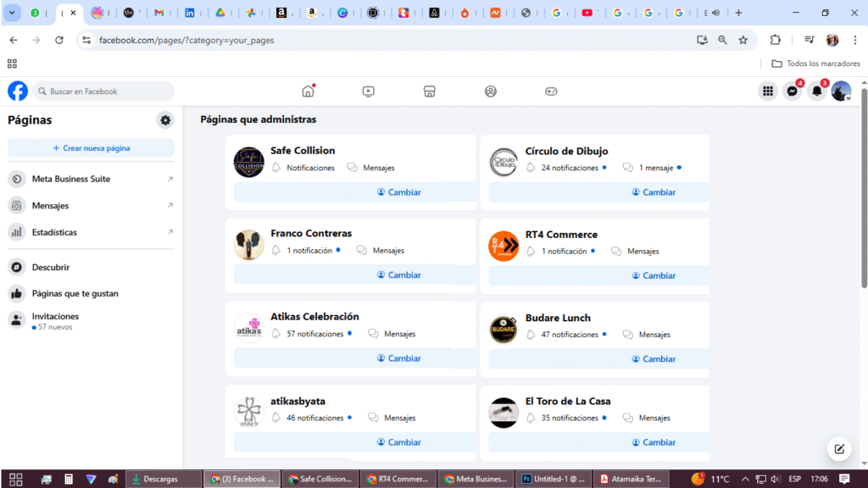
Task: Open the Facebook apps grid menu
Action: pyautogui.click(x=768, y=91)
